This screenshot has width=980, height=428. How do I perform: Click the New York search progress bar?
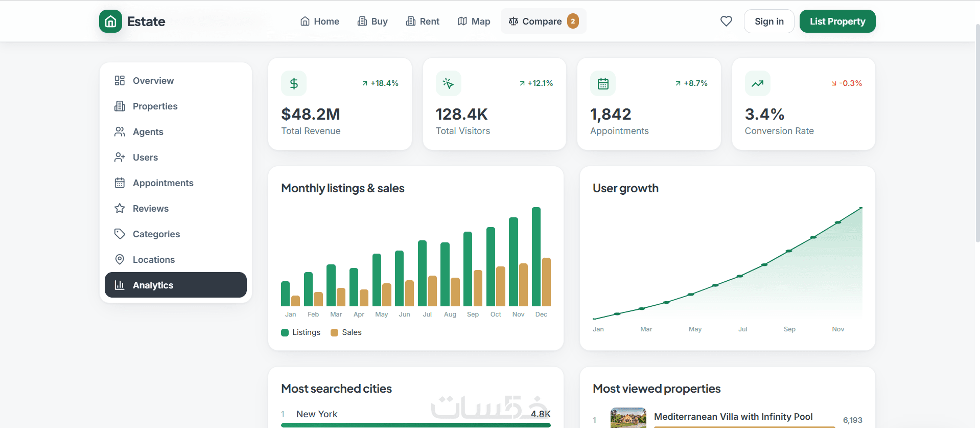416,425
